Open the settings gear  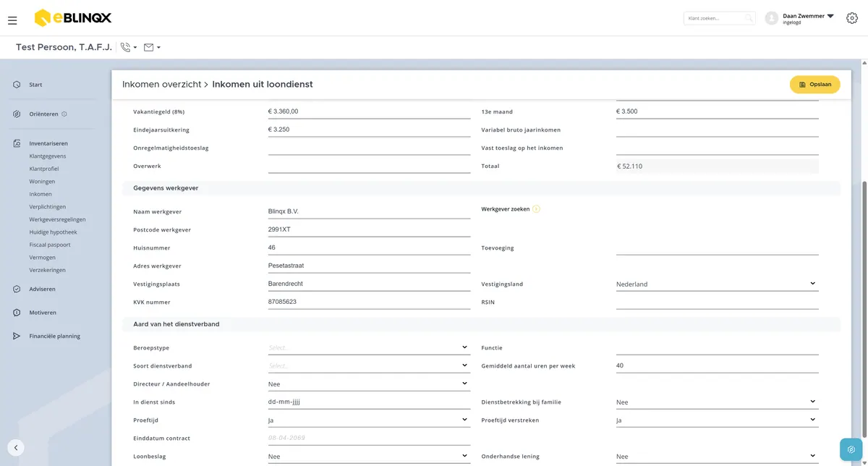point(852,18)
